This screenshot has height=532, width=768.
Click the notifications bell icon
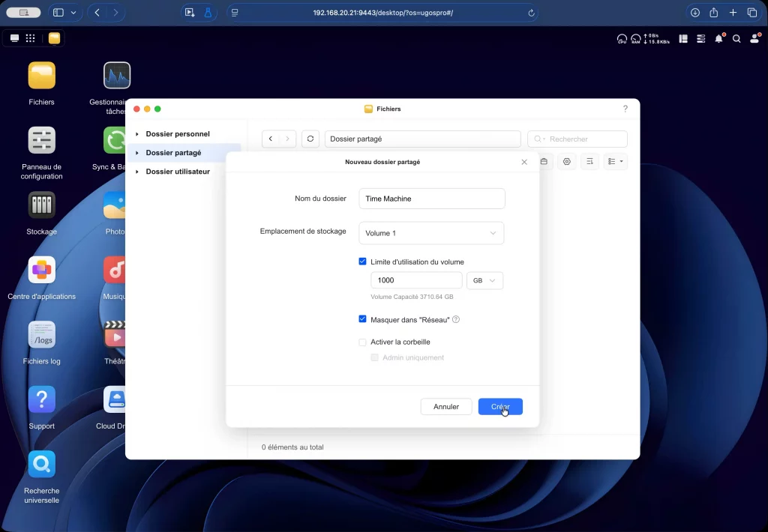pyautogui.click(x=718, y=38)
